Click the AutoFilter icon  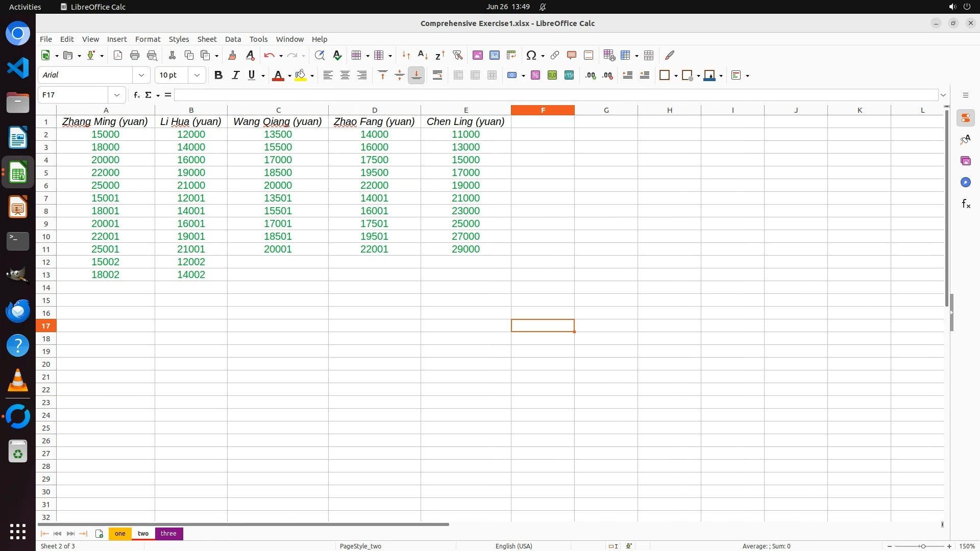tap(457, 55)
